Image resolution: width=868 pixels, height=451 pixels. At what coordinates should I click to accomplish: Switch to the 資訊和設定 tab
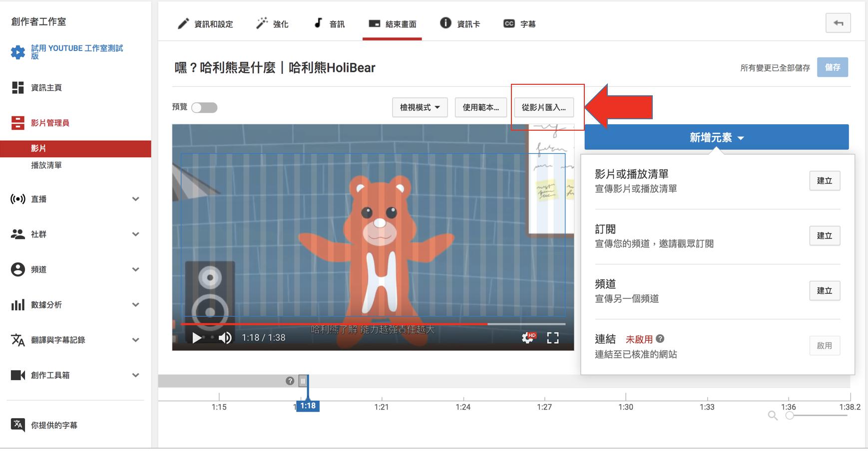(205, 24)
